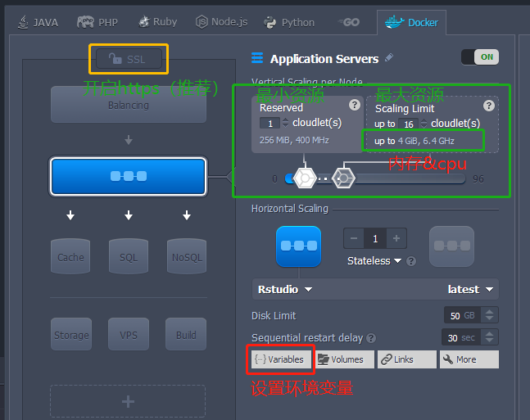Enable the Balancing node
The width and height of the screenshot is (530, 420).
click(128, 105)
